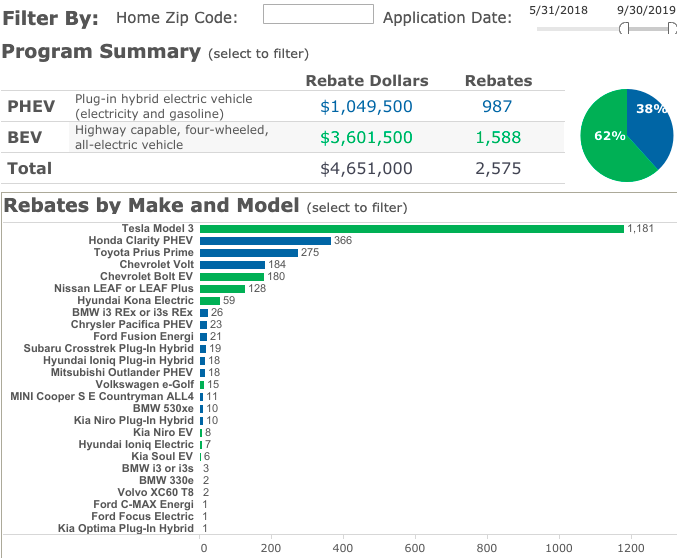The width and height of the screenshot is (677, 558).
Task: Click the Home Zip Code input field
Action: (x=318, y=14)
